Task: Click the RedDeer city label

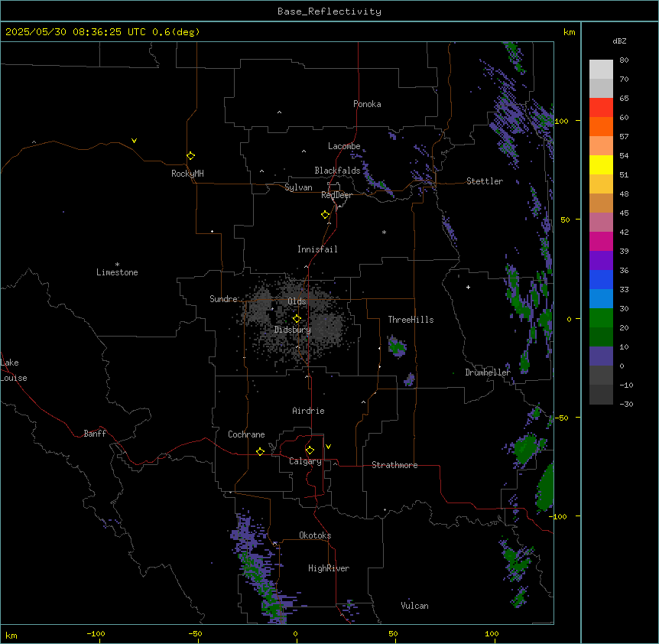Action: click(336, 195)
